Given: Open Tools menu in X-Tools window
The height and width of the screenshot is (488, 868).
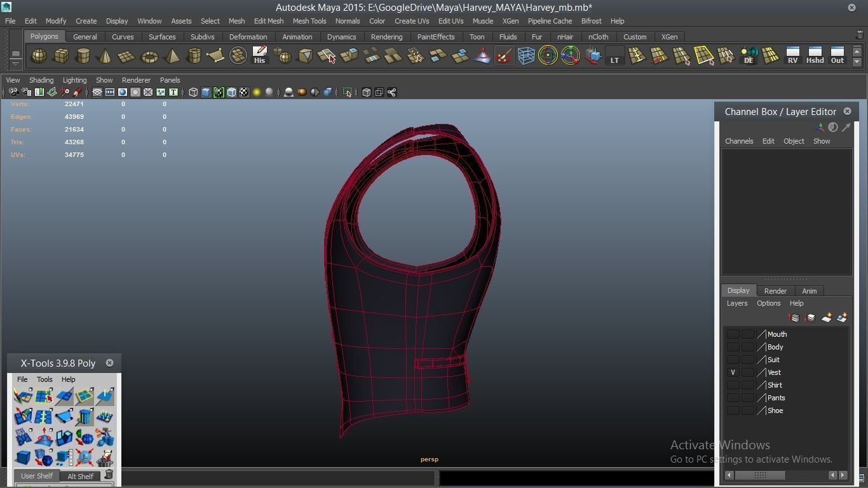Looking at the screenshot, I should click(44, 379).
